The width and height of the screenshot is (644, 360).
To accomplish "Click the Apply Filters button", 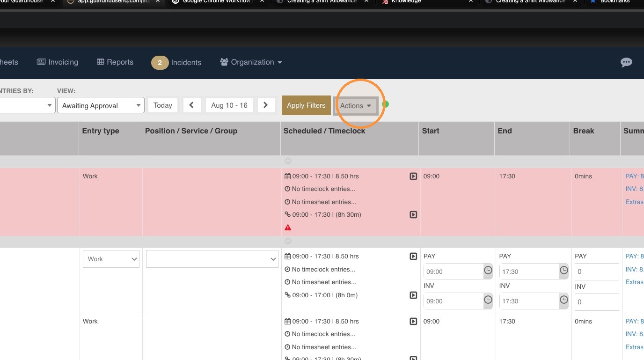I will tap(306, 105).
